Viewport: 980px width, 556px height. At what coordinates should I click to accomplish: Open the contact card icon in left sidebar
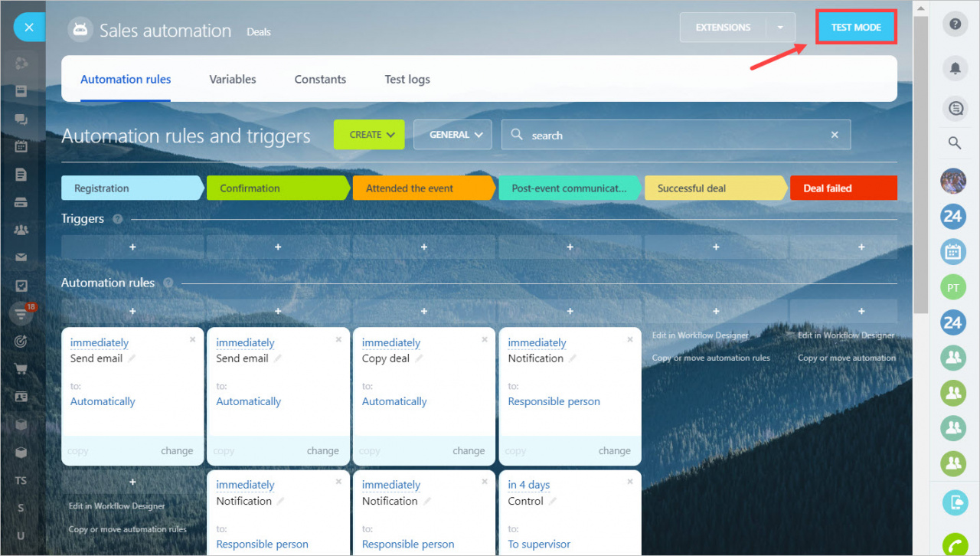coord(21,397)
